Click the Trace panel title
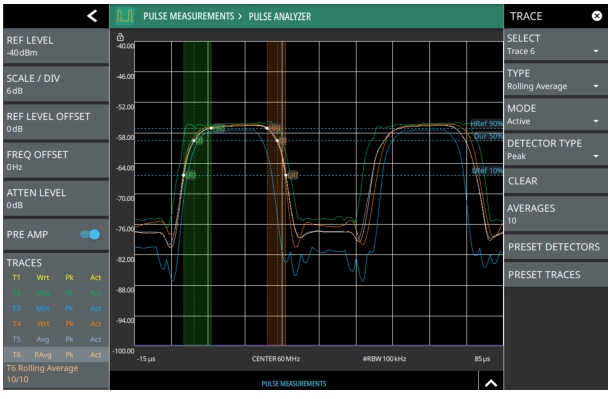 526,16
